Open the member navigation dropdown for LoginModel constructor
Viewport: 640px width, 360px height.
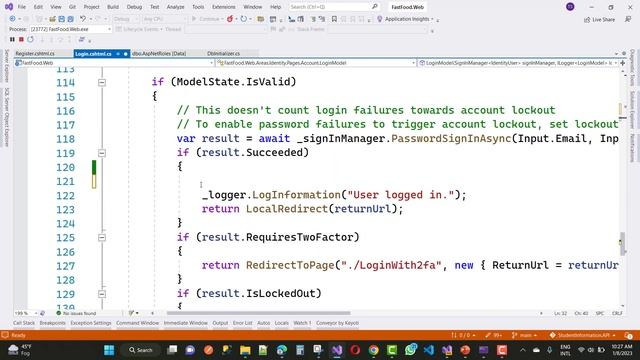pyautogui.click(x=518, y=63)
